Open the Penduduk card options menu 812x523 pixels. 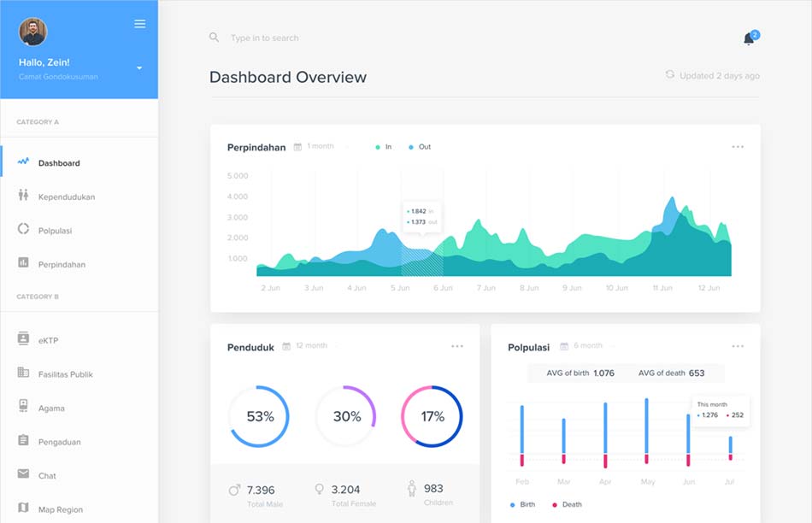tap(457, 346)
